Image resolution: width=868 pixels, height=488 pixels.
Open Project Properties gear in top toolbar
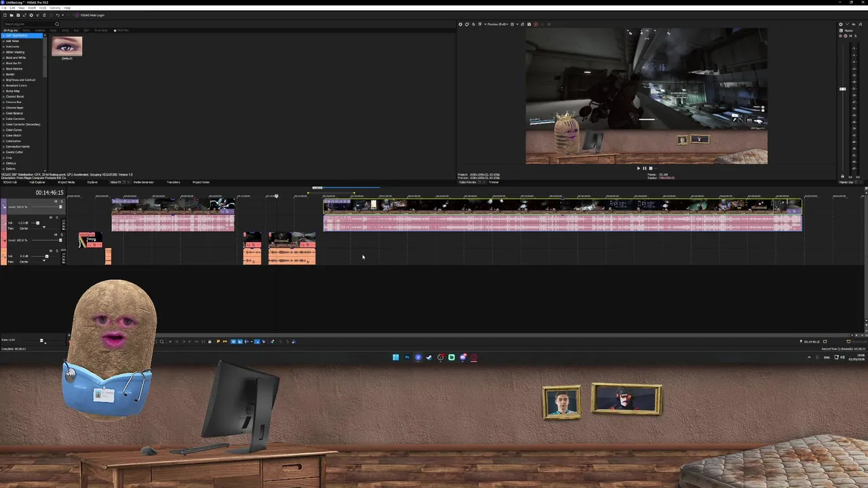(31, 15)
